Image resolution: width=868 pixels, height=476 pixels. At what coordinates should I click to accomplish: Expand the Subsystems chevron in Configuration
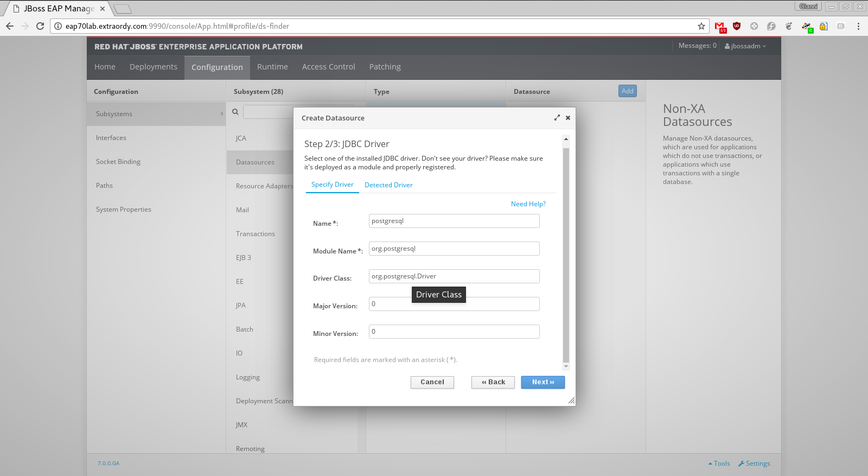pos(222,114)
